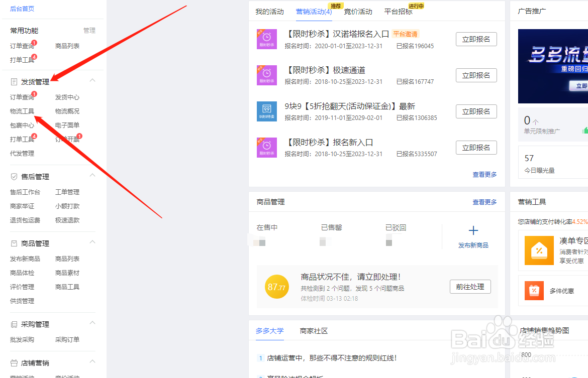Open 小额打款

pyautogui.click(x=67, y=206)
